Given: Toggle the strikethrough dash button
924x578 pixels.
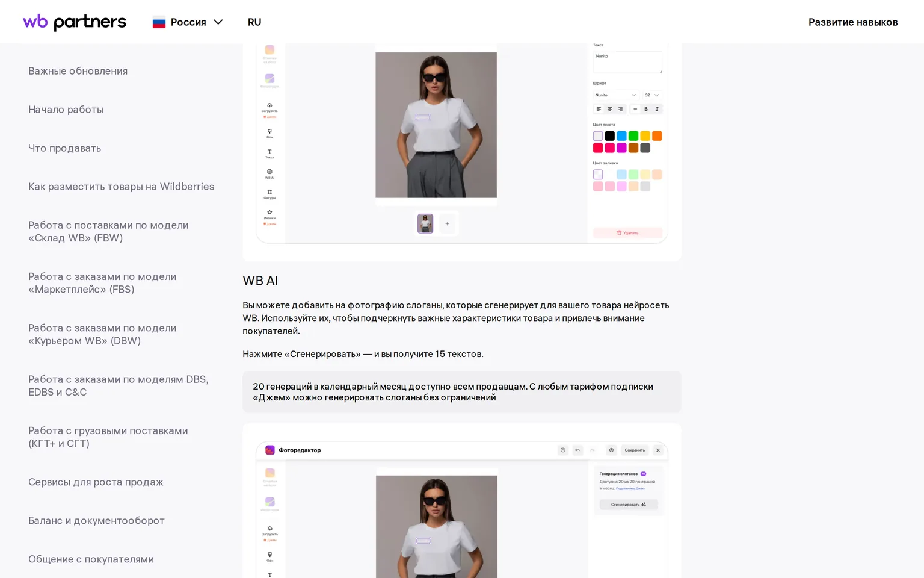Looking at the screenshot, I should (635, 109).
